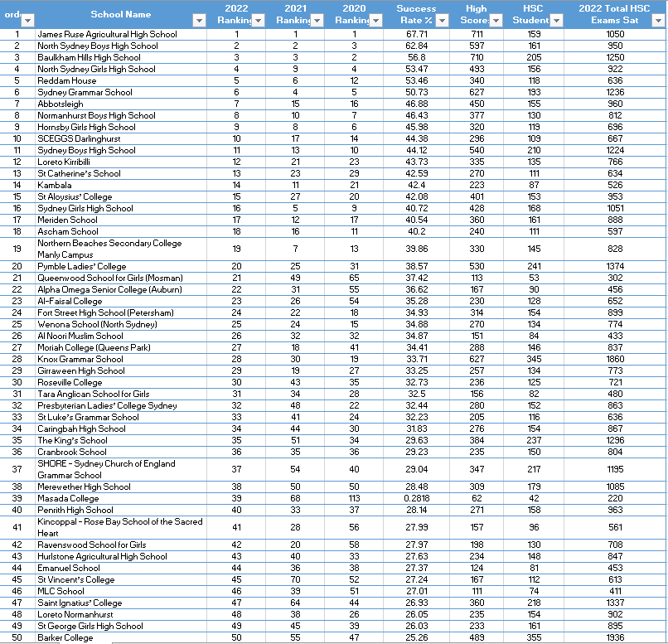Select Hurlstone Agricultural High School cell
The image size is (668, 644).
pyautogui.click(x=121, y=556)
